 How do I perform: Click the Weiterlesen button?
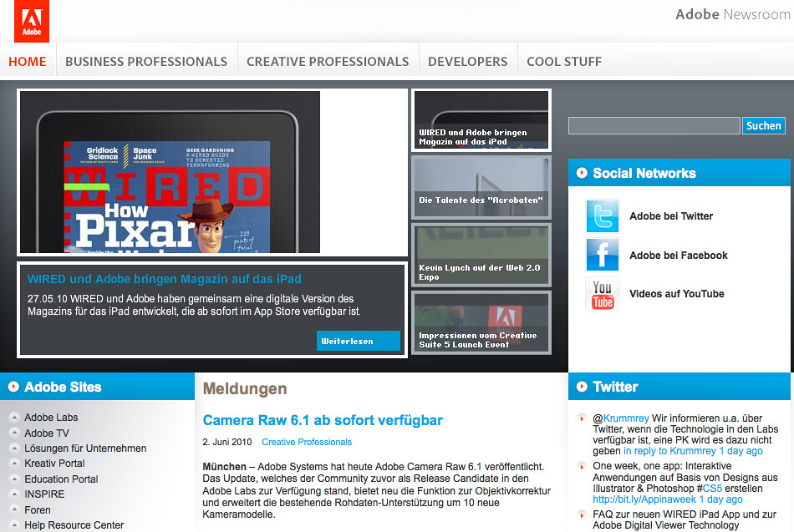pos(358,341)
